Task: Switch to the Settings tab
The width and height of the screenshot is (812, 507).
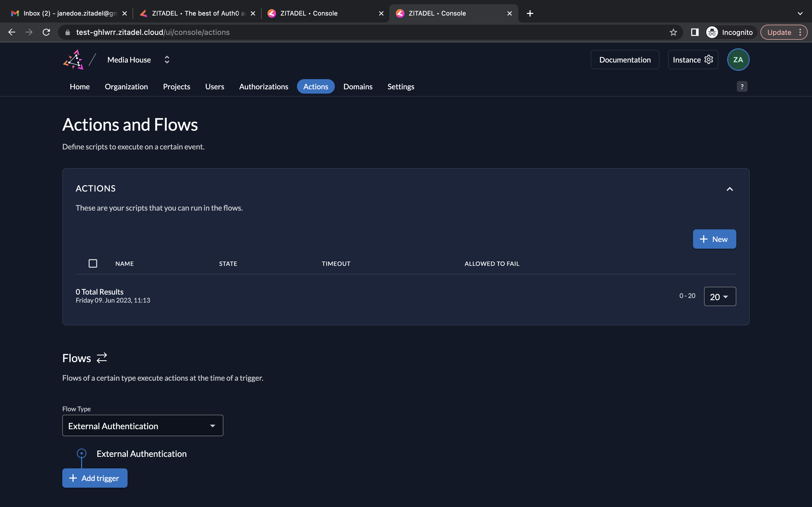Action: point(401,86)
